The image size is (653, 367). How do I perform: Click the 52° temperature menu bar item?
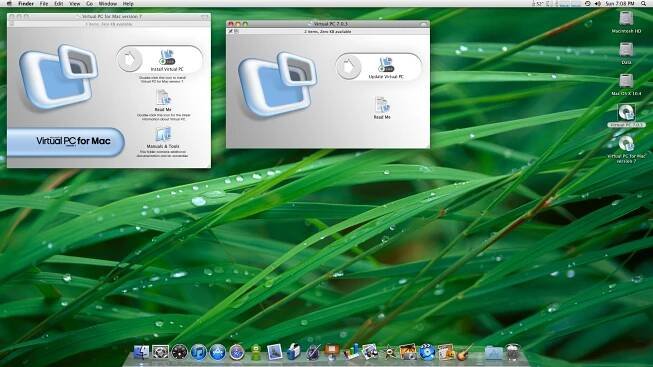click(x=538, y=3)
